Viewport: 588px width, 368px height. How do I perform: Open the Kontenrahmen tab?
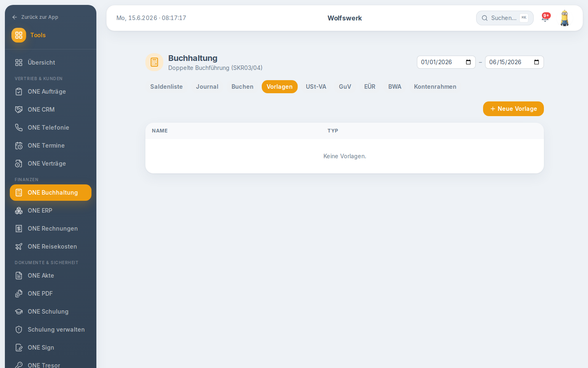[x=435, y=87]
